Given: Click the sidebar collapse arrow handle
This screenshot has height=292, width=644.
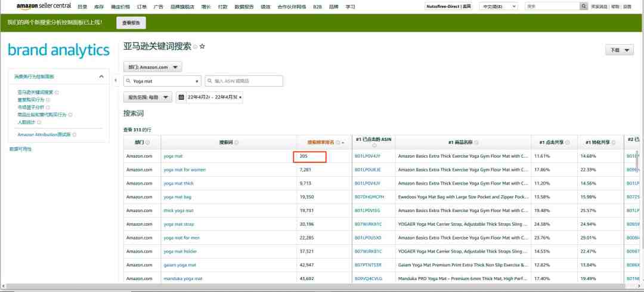Looking at the screenshot, I should 116,80.
